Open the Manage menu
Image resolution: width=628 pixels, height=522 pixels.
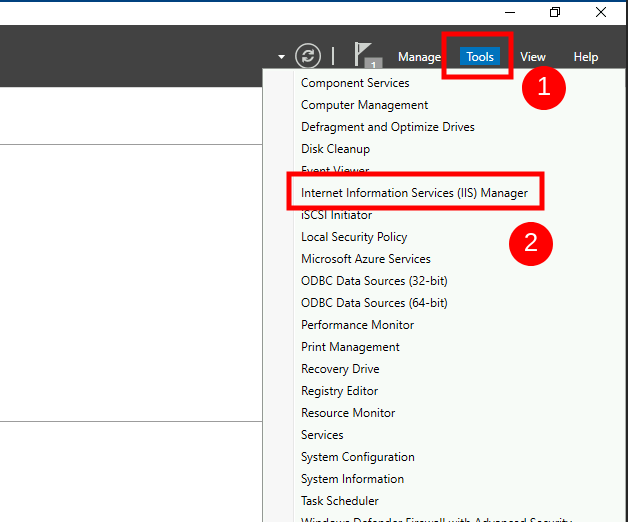tap(419, 57)
